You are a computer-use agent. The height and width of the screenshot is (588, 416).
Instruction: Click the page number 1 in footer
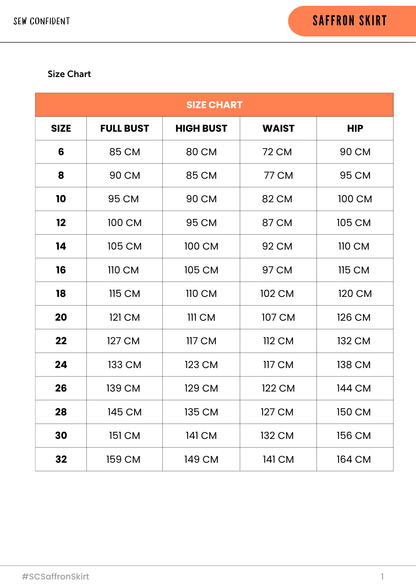pos(382,576)
